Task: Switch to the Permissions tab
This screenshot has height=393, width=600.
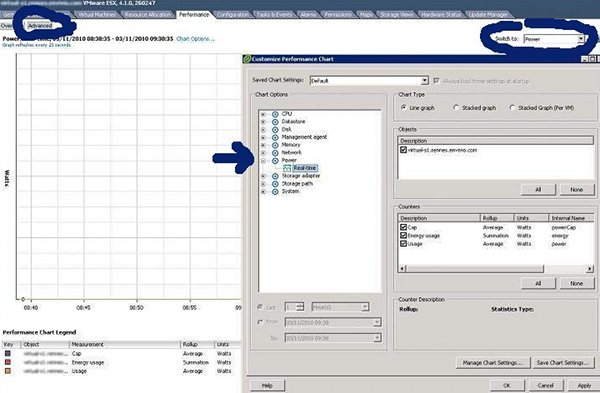Action: tap(338, 15)
